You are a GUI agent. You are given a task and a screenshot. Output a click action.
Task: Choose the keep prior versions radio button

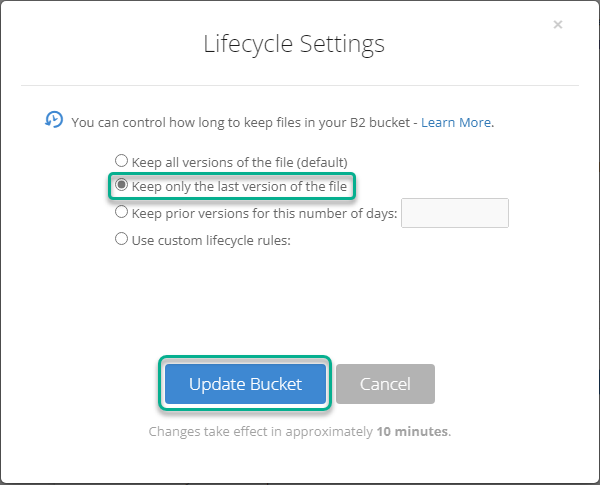pos(121,212)
